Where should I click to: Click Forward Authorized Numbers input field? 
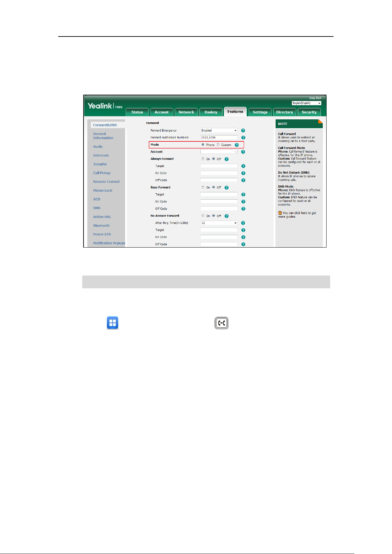[219, 137]
